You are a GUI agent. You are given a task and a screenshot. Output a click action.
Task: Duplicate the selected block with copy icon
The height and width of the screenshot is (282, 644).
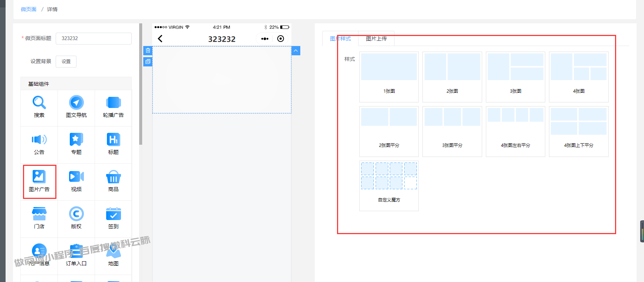click(x=148, y=62)
